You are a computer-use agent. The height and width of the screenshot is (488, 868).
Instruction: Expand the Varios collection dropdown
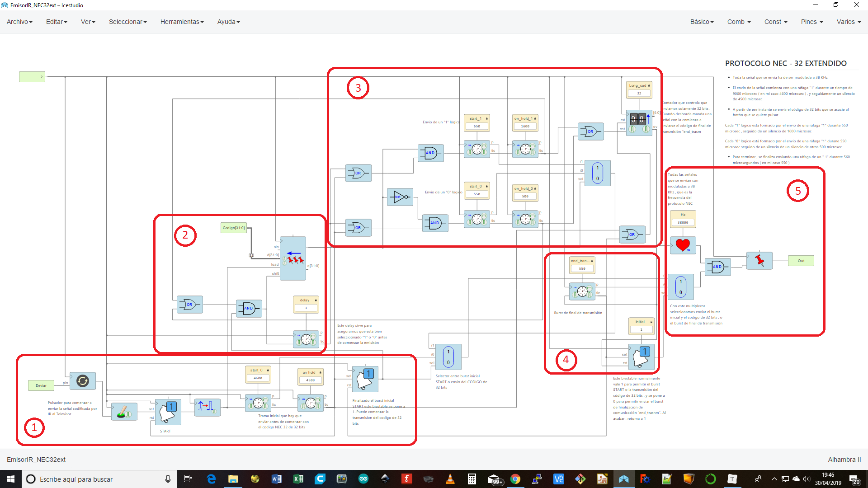coord(849,22)
